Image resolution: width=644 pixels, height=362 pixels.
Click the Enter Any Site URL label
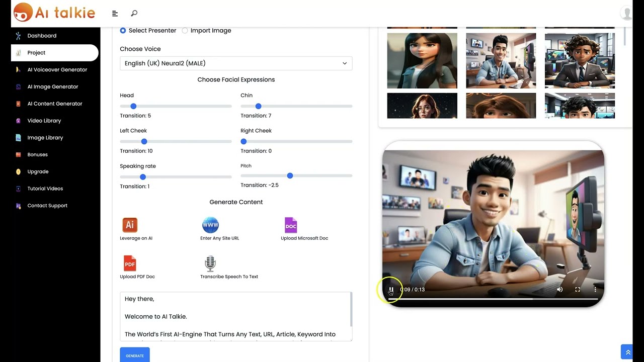[x=219, y=238]
